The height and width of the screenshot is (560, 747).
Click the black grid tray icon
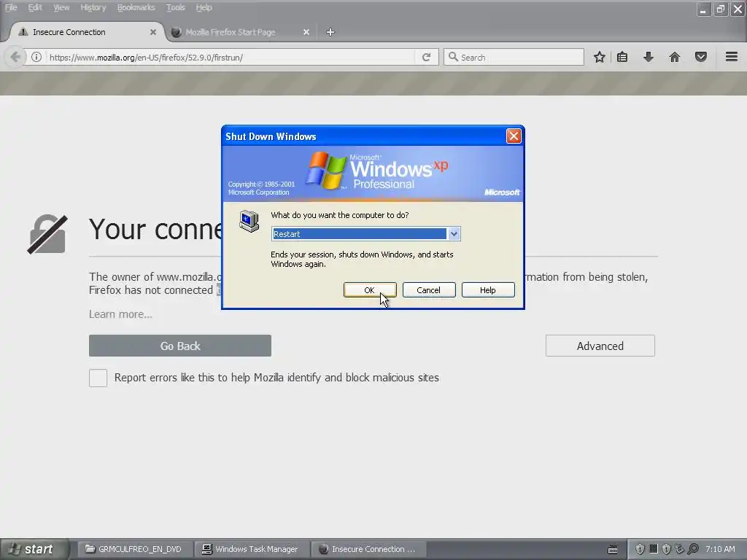(654, 549)
